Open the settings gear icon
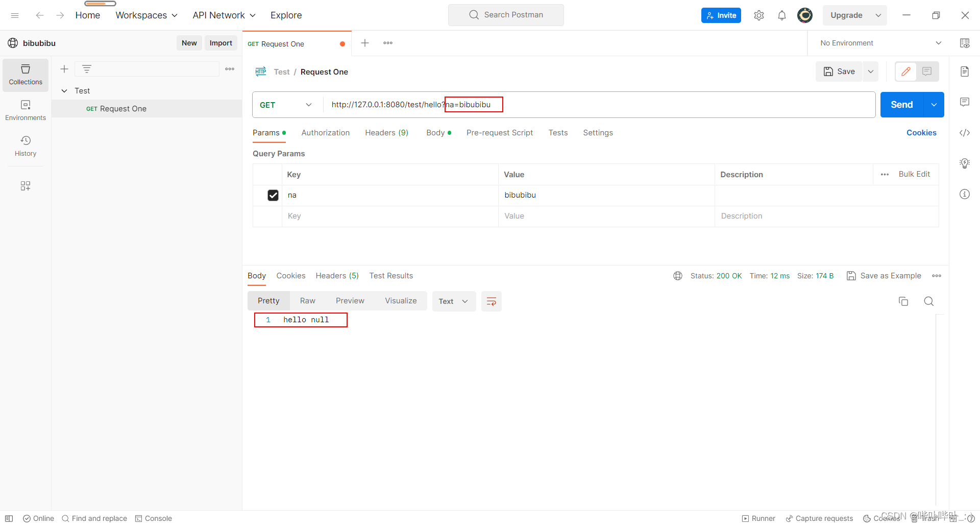980x526 pixels. [x=759, y=15]
